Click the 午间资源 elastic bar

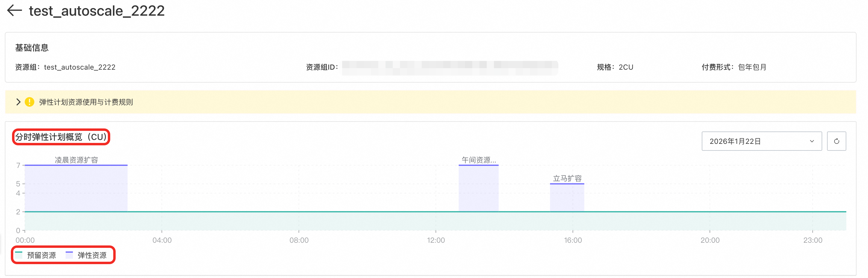point(479,188)
